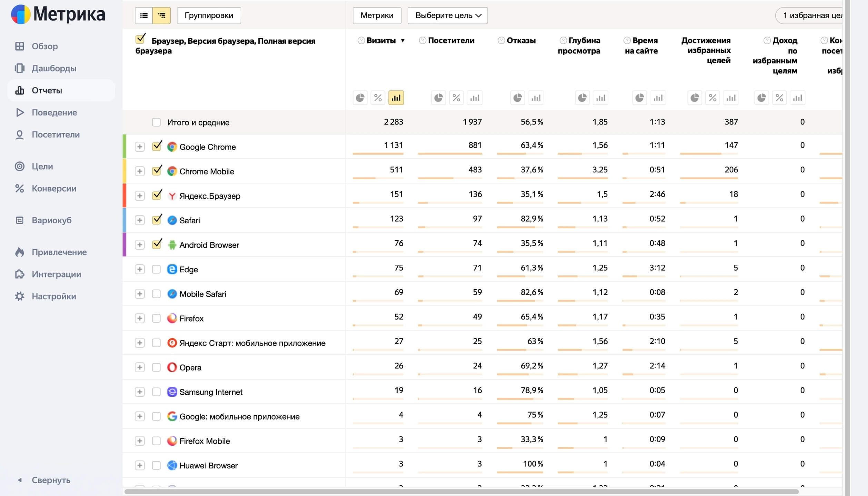This screenshot has height=496, width=868.
Task: Click the Группировки button
Action: [209, 16]
